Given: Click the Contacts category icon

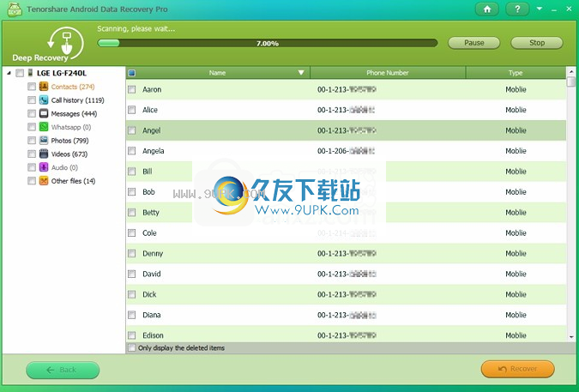Looking at the screenshot, I should point(44,87).
